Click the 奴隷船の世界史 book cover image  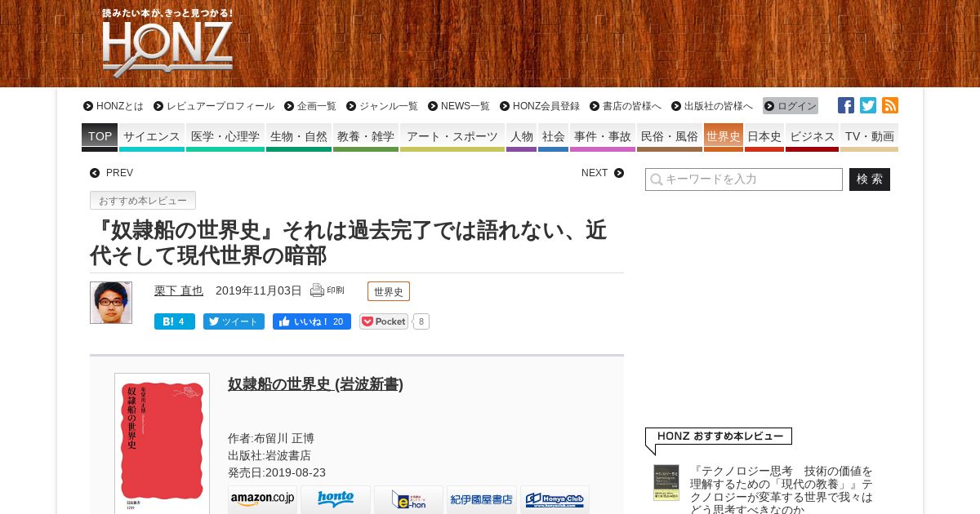click(162, 443)
